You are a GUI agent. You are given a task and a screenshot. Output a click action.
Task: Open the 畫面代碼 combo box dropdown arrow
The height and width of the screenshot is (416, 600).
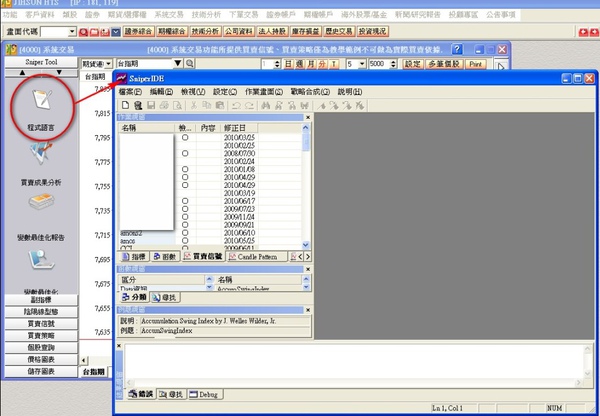click(72, 32)
